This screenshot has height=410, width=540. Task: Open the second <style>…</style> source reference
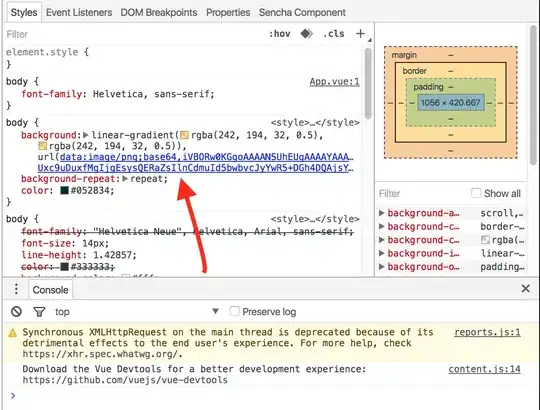click(x=315, y=219)
